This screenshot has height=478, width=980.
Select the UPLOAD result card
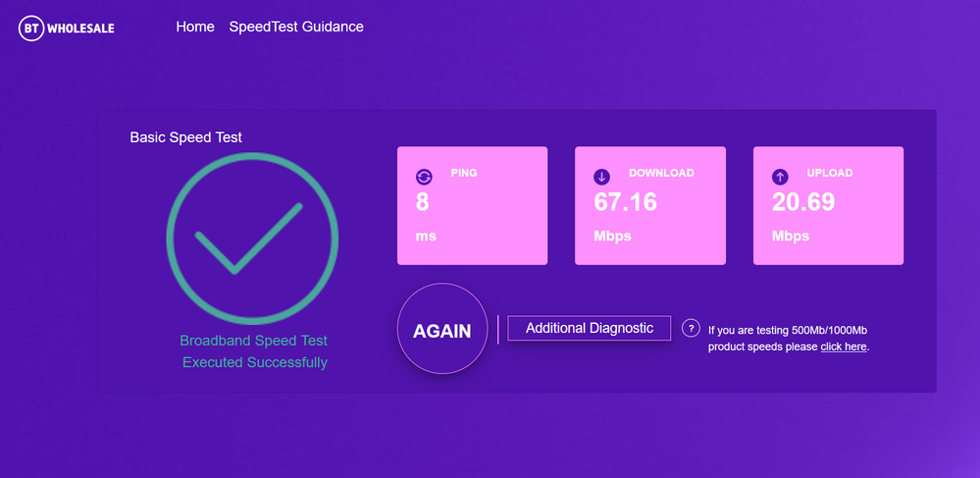828,205
